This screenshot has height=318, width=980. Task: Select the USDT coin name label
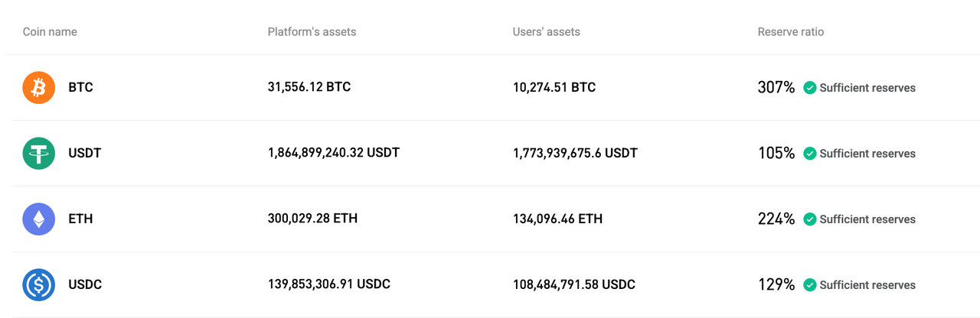point(84,154)
